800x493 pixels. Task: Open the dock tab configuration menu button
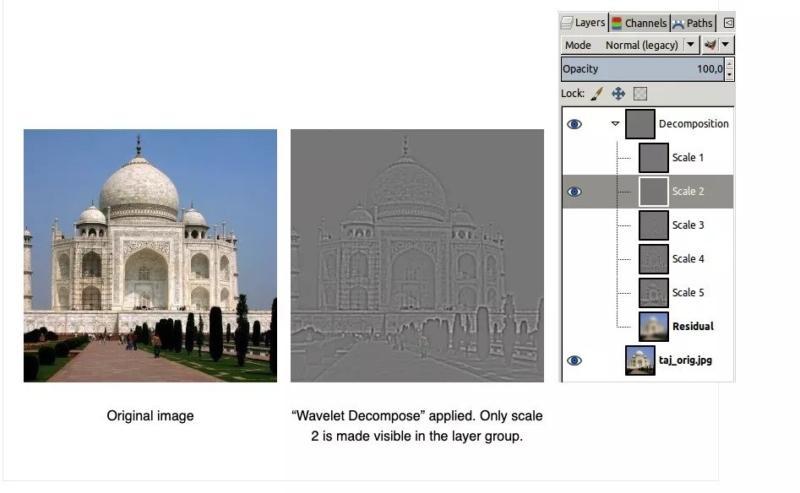pyautogui.click(x=728, y=23)
